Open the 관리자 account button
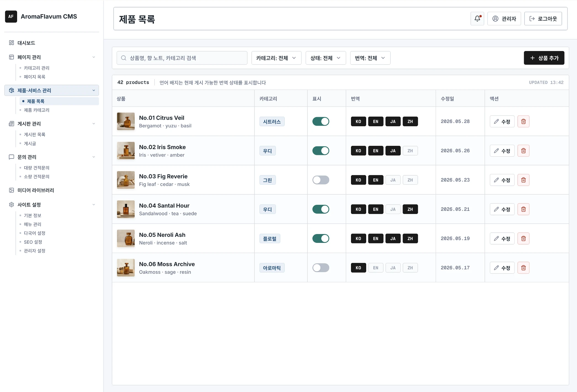Screen dimensions: 577x392 coord(504,18)
